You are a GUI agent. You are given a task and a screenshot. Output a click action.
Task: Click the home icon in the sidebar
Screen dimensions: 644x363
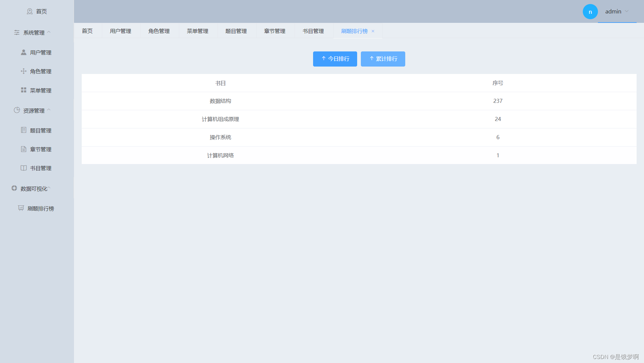[x=30, y=11]
